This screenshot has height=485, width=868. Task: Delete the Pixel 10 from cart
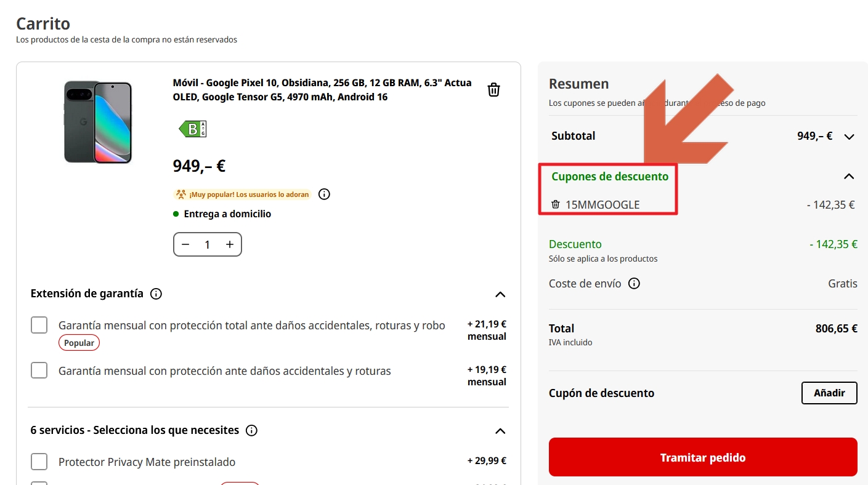tap(493, 90)
